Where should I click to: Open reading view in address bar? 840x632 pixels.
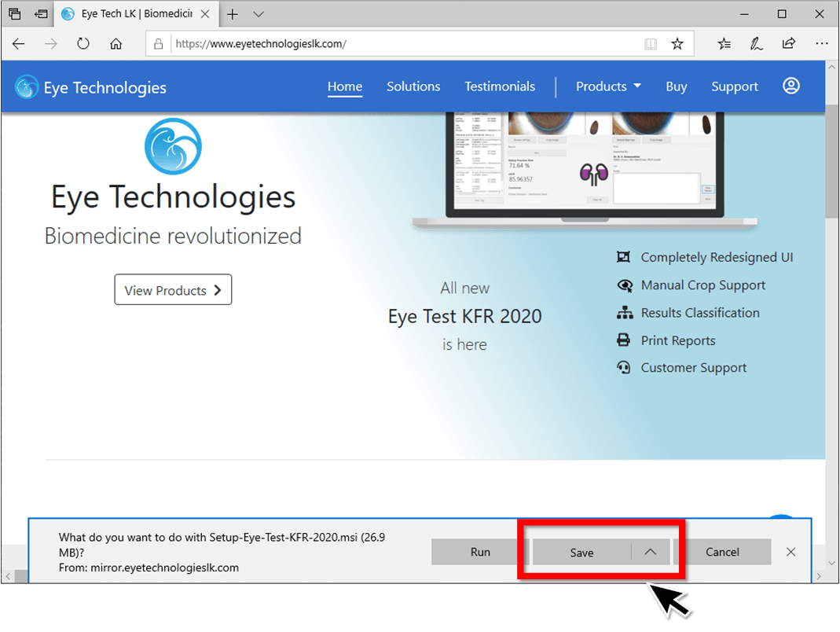[651, 44]
